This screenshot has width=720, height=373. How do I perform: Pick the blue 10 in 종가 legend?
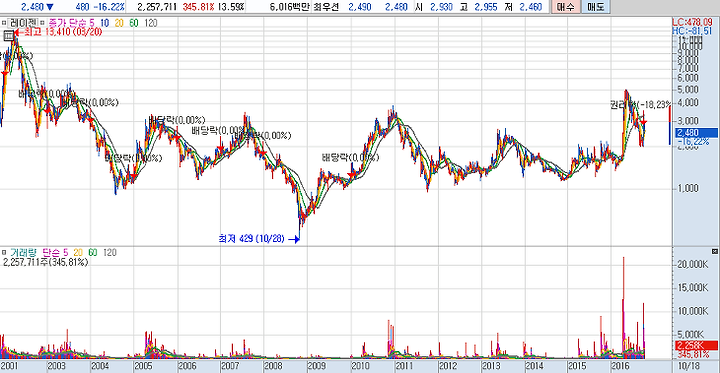pyautogui.click(x=104, y=23)
